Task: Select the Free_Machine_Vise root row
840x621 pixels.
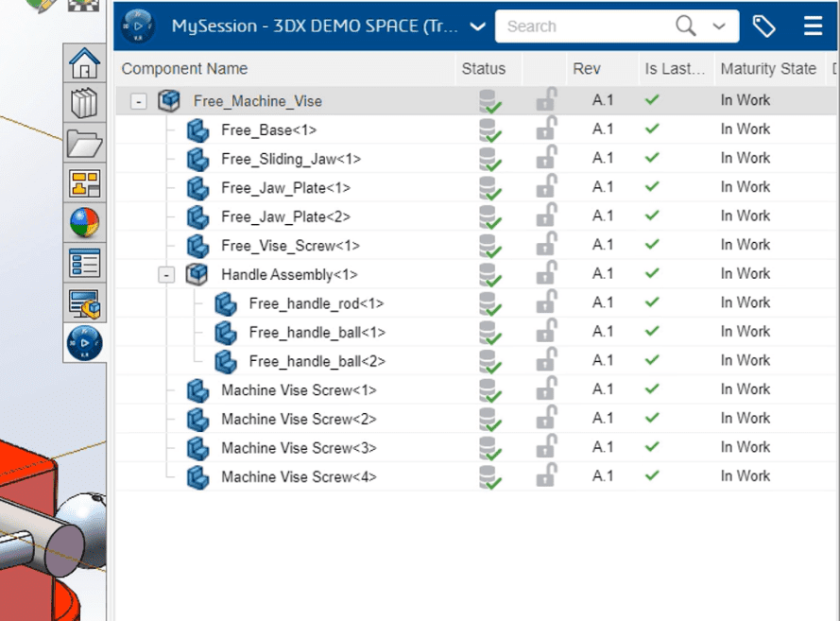Action: coord(476,101)
